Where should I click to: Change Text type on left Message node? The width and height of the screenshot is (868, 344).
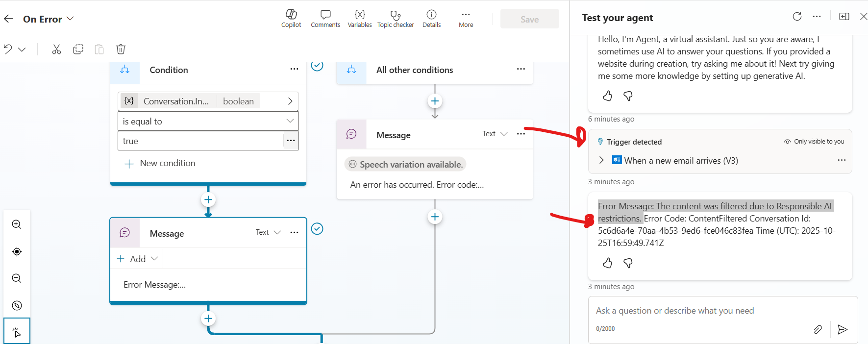tap(268, 232)
